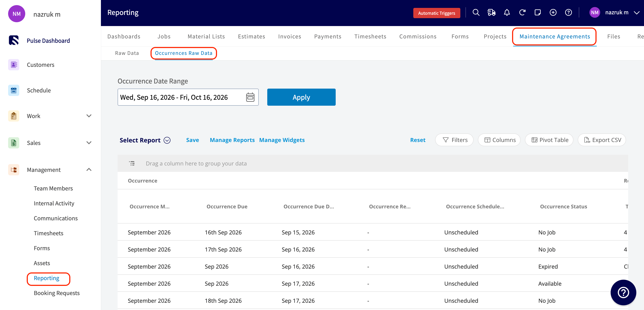This screenshot has width=644, height=310.
Task: Click the Expired status cell
Action: pos(548,267)
